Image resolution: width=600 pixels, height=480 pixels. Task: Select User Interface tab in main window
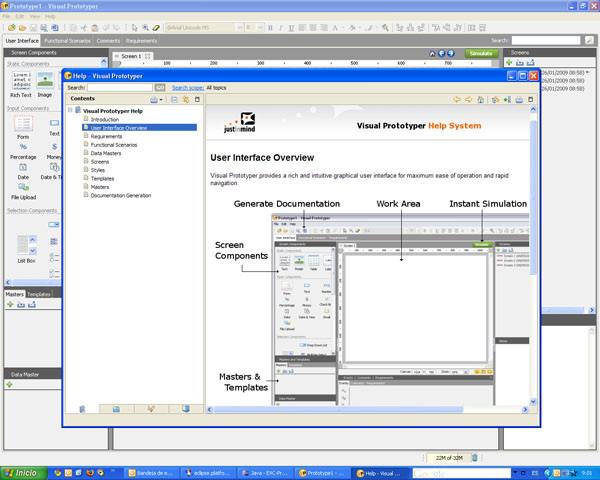[22, 41]
